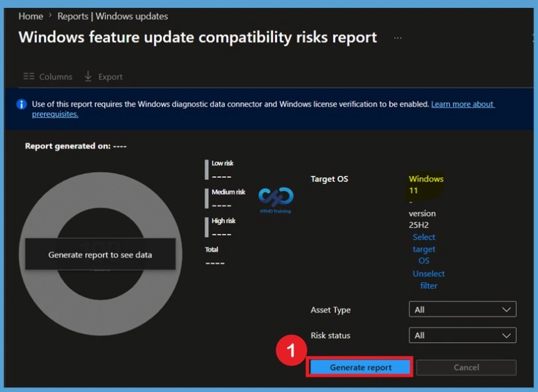Click the Columns grid icon
The image size is (538, 392).
(x=29, y=76)
